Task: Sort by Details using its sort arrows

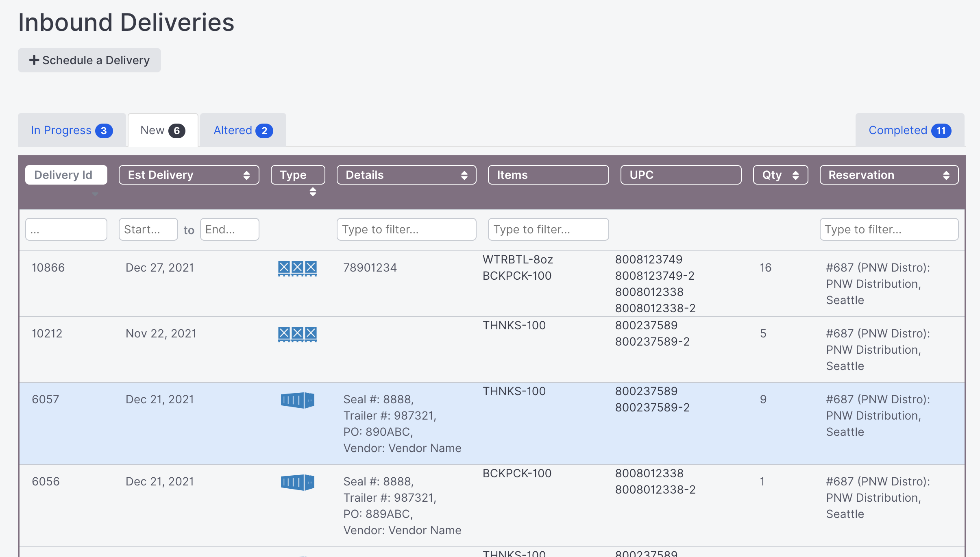Action: coord(464,175)
